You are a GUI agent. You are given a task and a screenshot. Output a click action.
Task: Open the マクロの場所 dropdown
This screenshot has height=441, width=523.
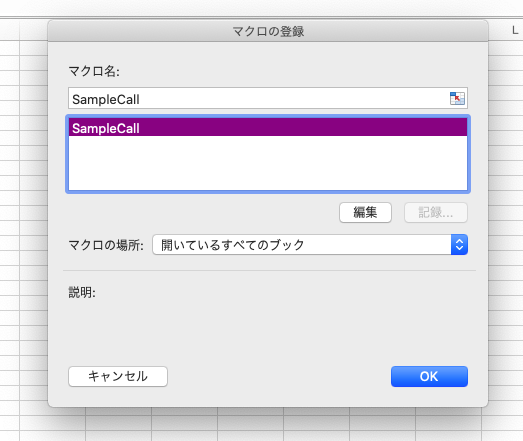coord(310,245)
